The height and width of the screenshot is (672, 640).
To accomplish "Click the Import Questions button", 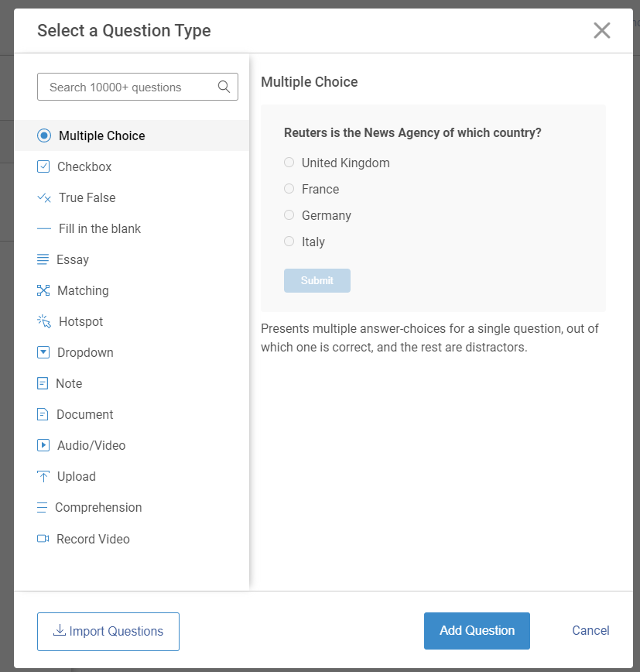I will tap(108, 631).
